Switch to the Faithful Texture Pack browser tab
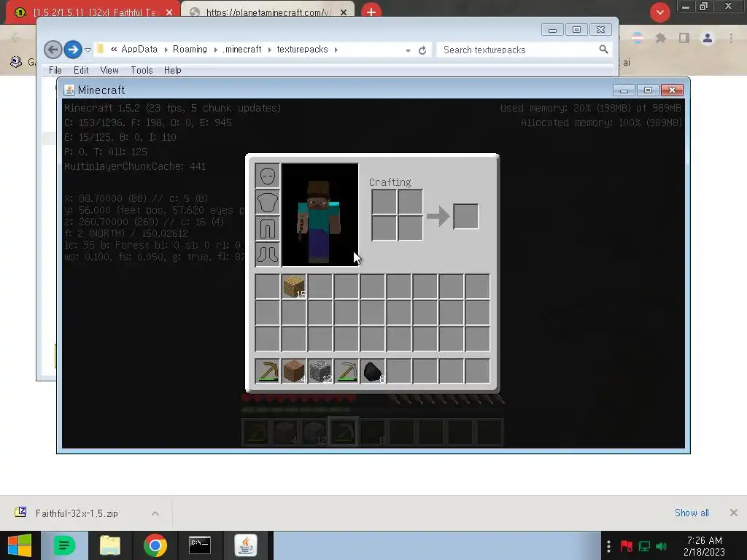Screen dimensions: 747x560 (x=93, y=12)
